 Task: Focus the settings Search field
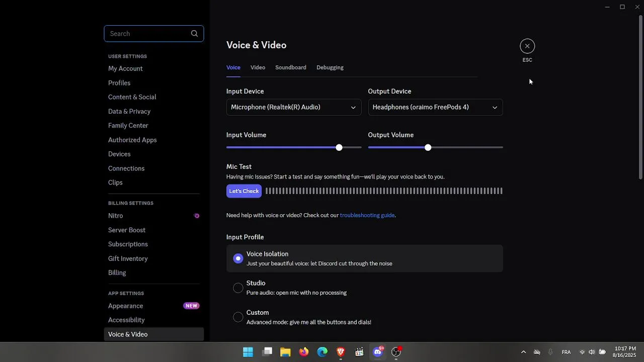coord(154,34)
